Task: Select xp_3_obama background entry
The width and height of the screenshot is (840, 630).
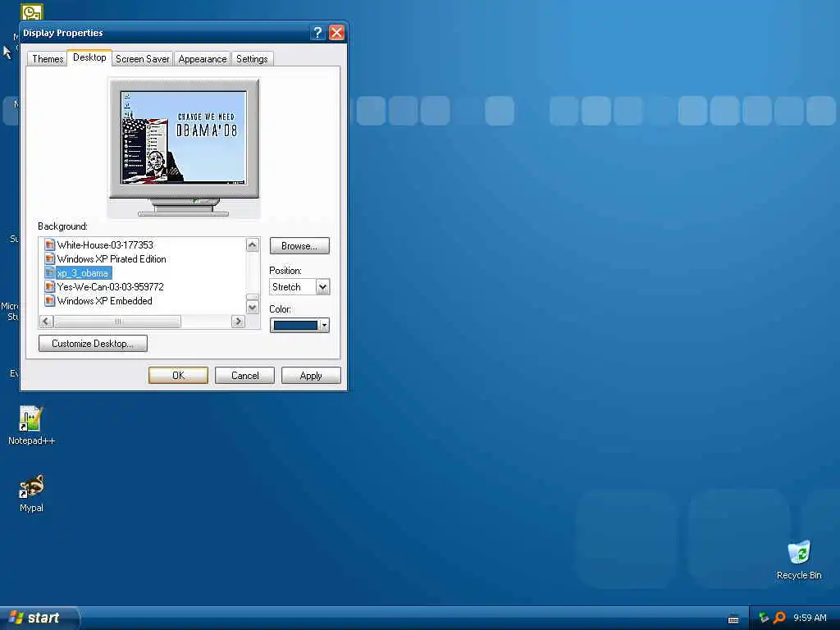Action: 83,273
